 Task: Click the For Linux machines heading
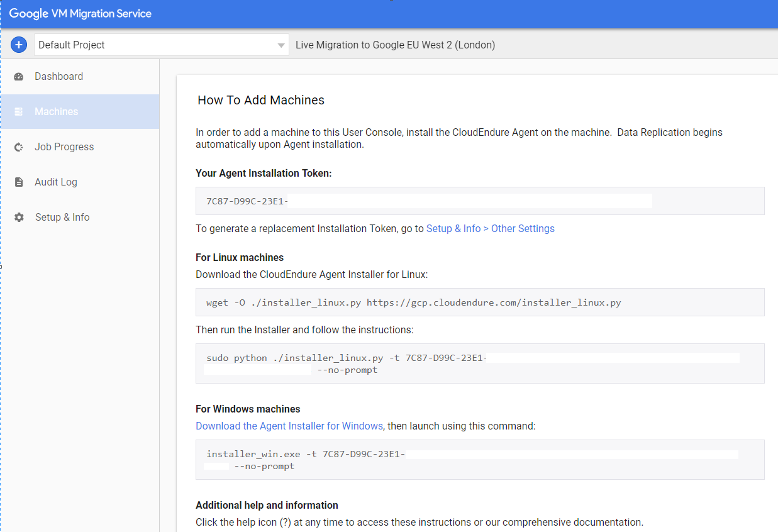[240, 258]
